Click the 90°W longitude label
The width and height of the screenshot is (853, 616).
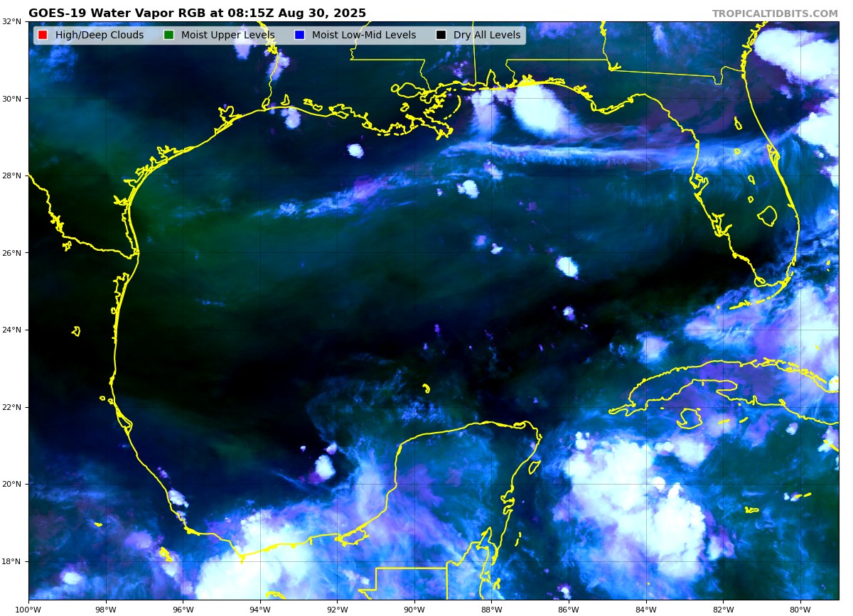414,609
